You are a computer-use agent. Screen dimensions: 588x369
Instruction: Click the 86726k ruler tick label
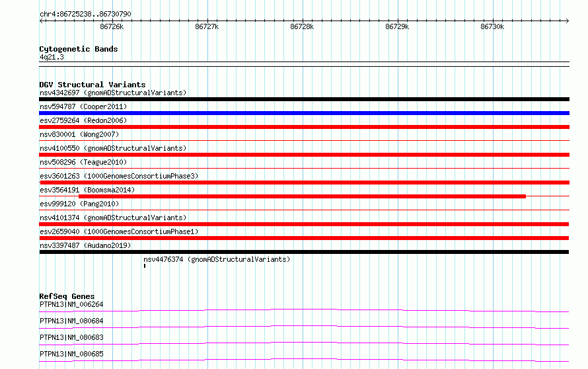(x=112, y=26)
